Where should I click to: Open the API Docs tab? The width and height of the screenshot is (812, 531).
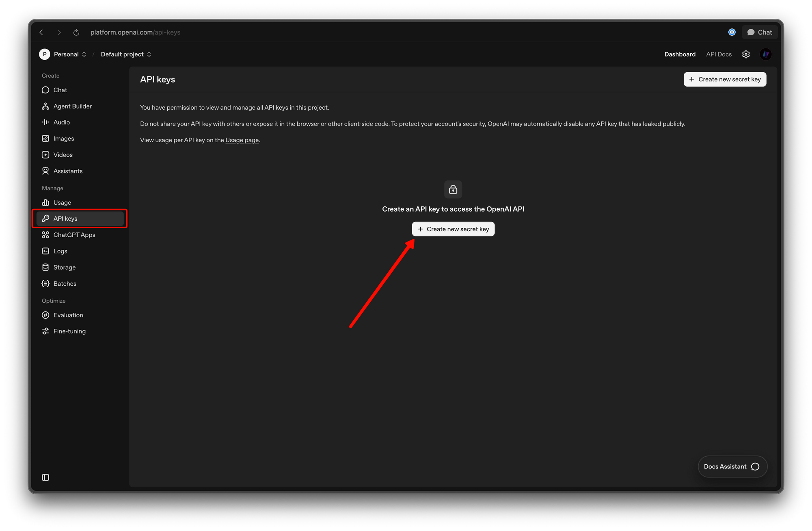click(x=719, y=54)
